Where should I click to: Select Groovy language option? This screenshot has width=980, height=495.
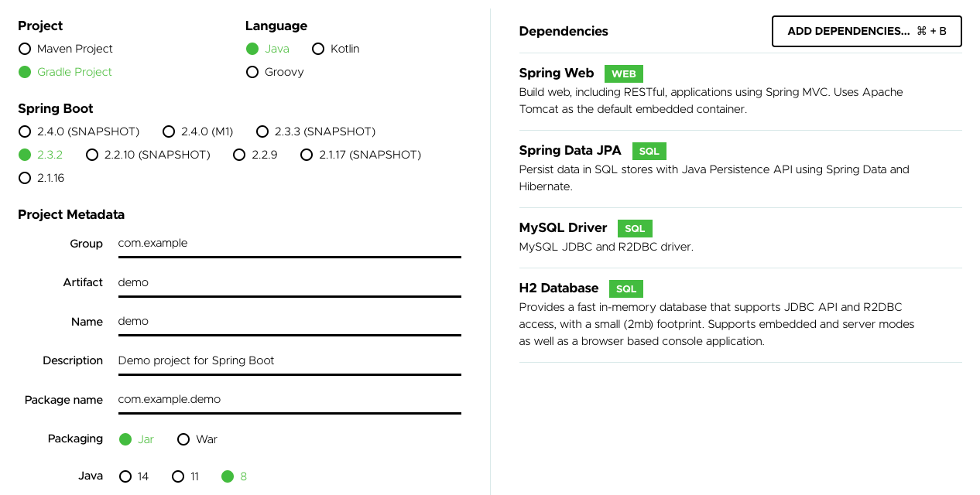click(252, 72)
